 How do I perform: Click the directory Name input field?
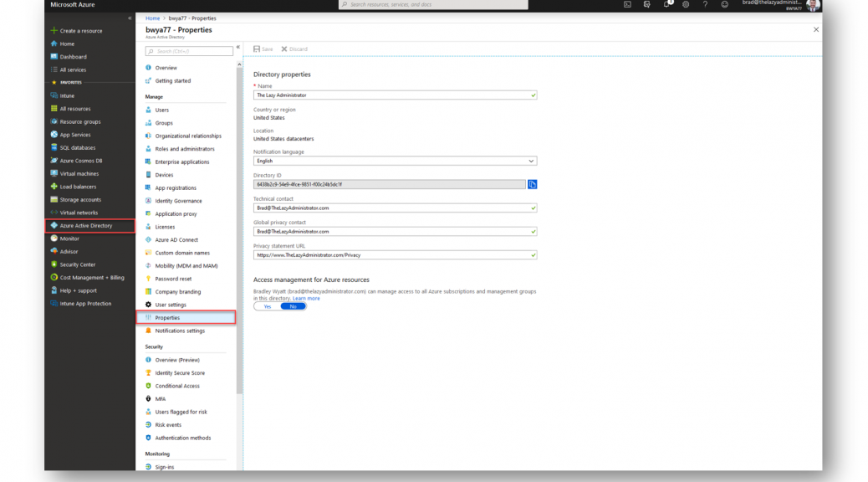tap(396, 95)
